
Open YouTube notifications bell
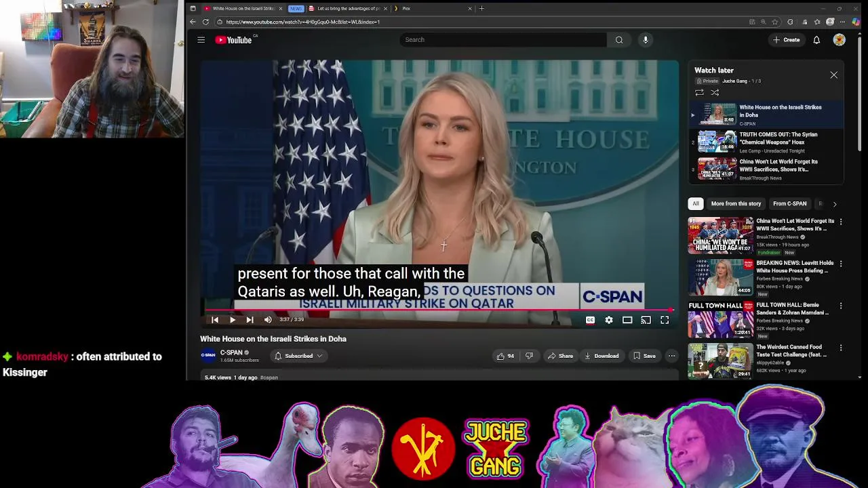click(816, 40)
